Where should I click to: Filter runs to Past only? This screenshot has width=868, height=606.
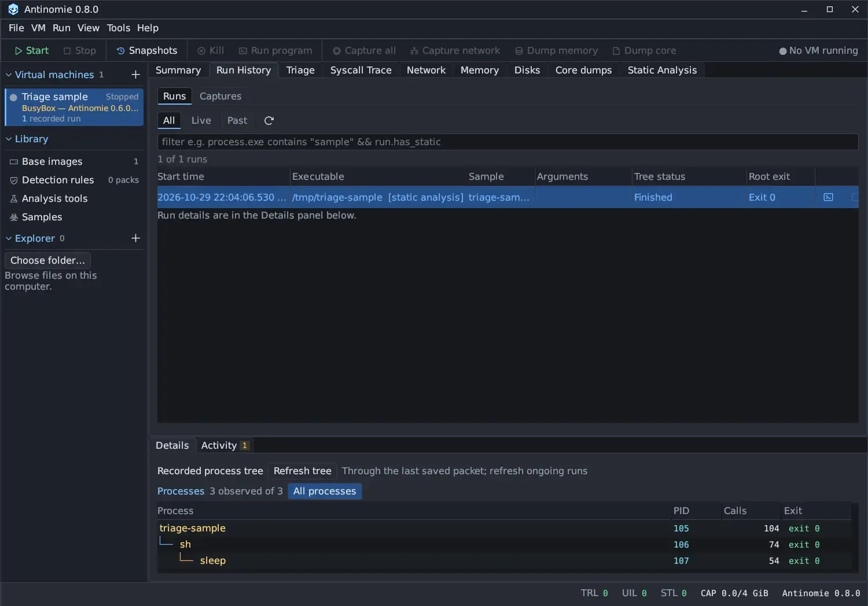(x=237, y=120)
